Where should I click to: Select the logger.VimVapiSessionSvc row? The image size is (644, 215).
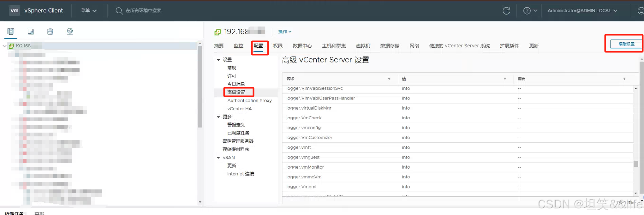tap(457, 89)
